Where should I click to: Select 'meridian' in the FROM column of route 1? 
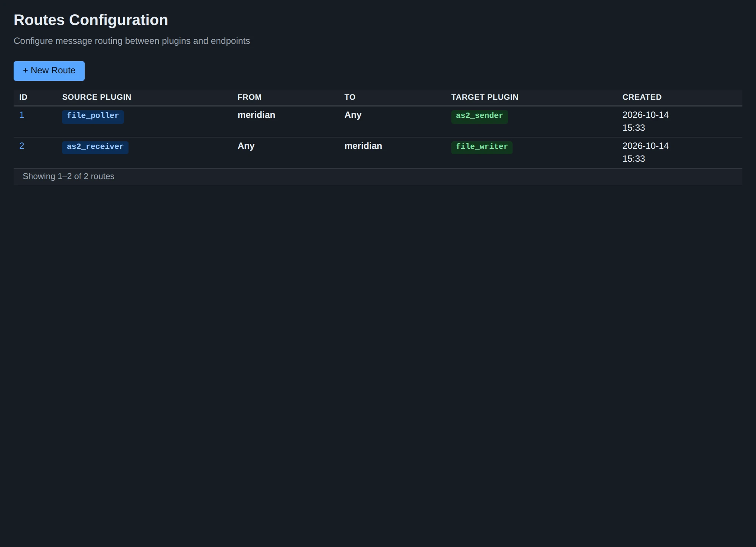(256, 115)
